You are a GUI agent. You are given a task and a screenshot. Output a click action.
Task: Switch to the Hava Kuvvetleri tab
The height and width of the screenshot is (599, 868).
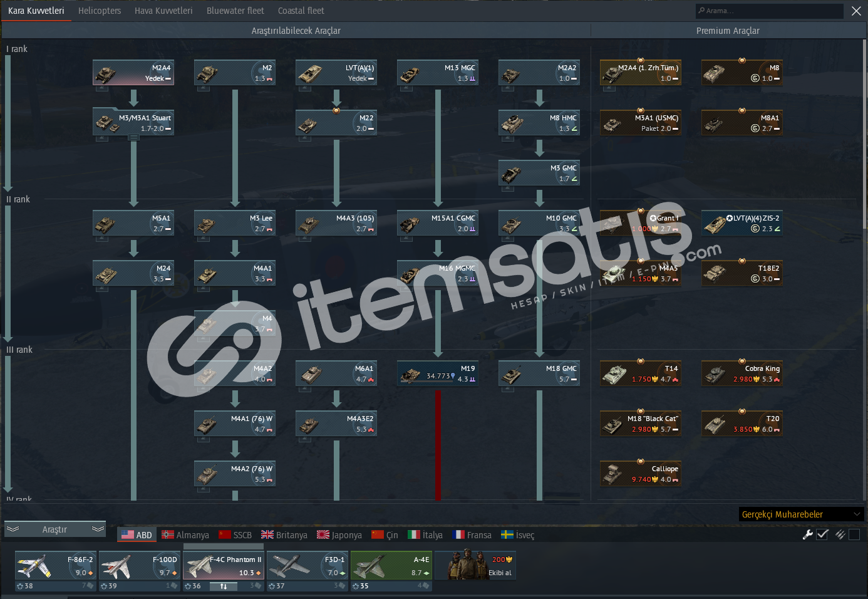click(163, 11)
